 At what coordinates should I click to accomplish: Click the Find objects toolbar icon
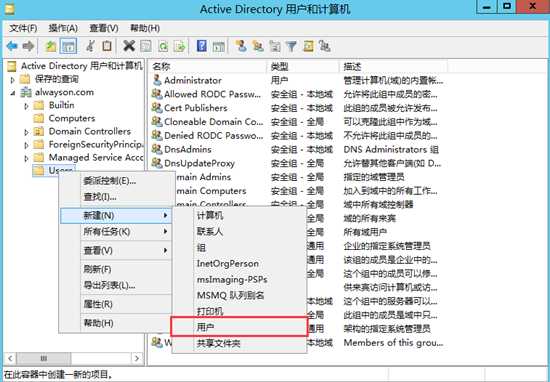(308, 46)
